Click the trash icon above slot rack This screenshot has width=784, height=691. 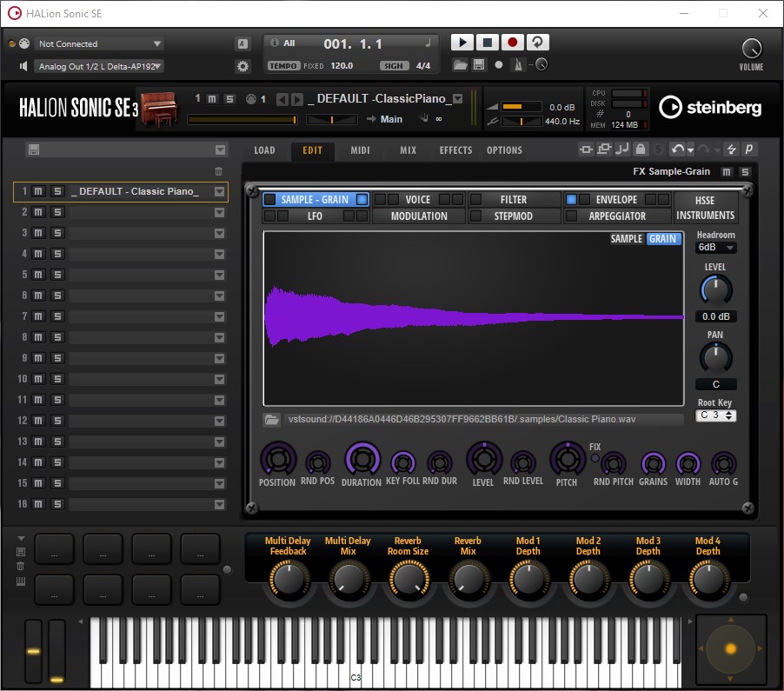pos(218,171)
